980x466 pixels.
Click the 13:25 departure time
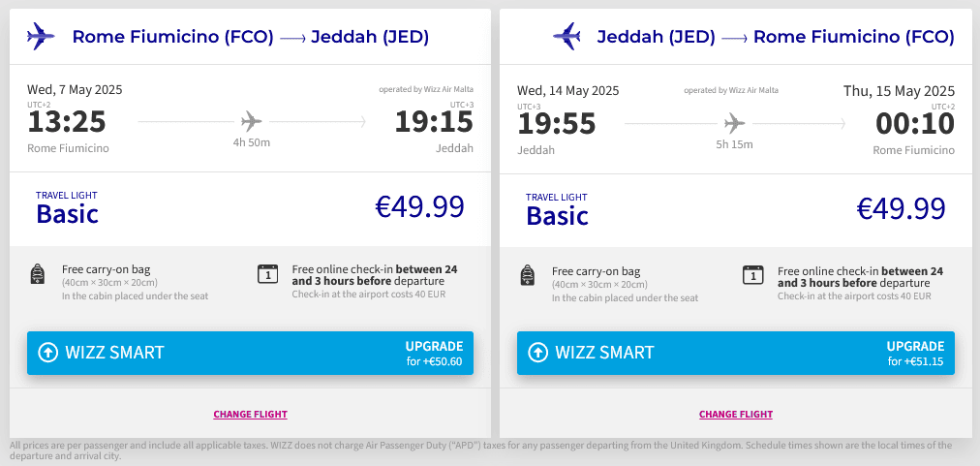[x=67, y=122]
